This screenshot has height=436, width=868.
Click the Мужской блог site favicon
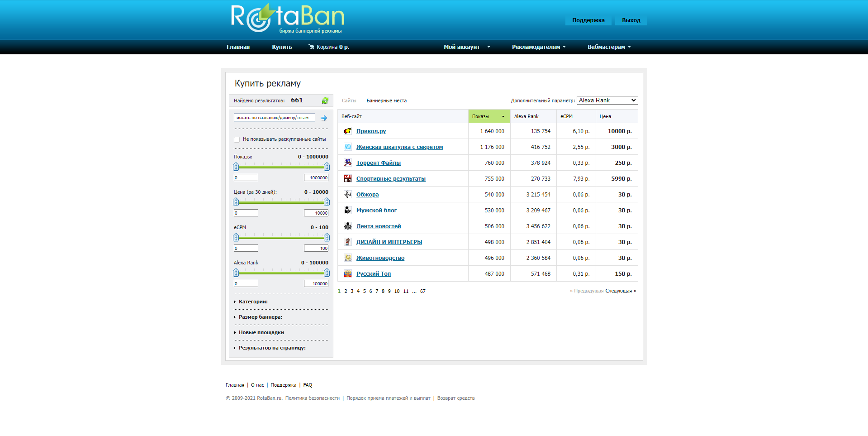click(348, 211)
